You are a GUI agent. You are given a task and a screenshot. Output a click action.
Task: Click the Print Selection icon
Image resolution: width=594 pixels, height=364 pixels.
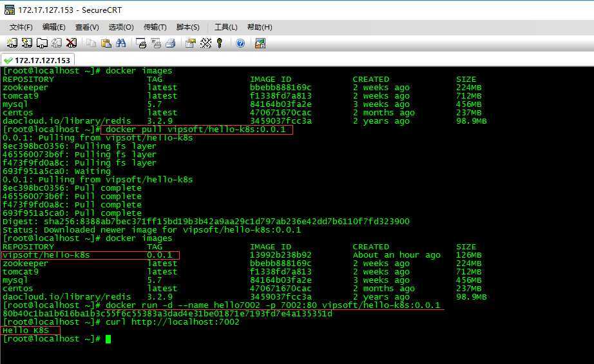click(156, 43)
